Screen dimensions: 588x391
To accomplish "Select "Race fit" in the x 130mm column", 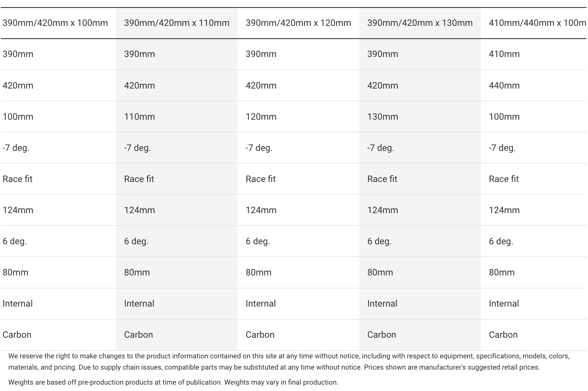I will coord(382,179).
